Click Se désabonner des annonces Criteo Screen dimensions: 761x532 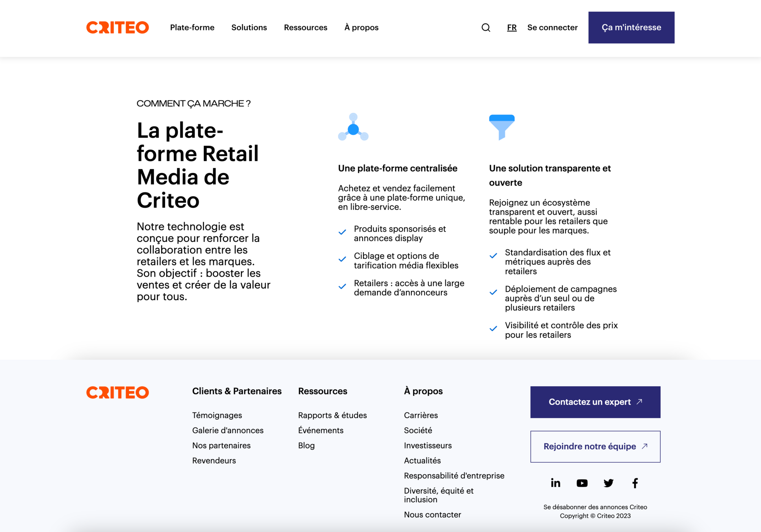point(595,507)
